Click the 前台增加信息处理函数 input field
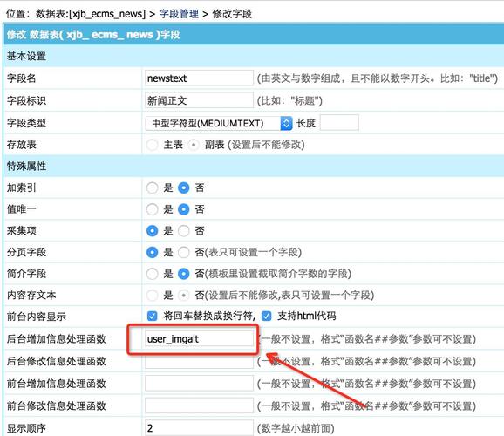This screenshot has height=436, width=504. click(x=199, y=384)
